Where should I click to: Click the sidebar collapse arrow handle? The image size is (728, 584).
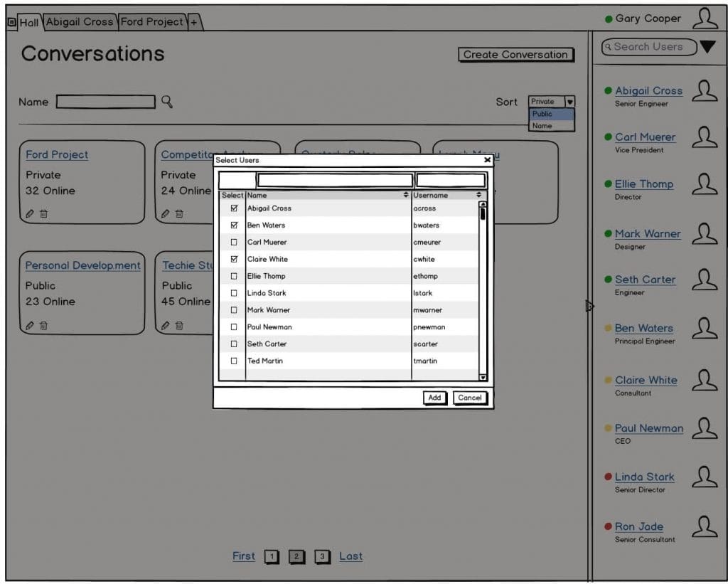[x=589, y=306]
